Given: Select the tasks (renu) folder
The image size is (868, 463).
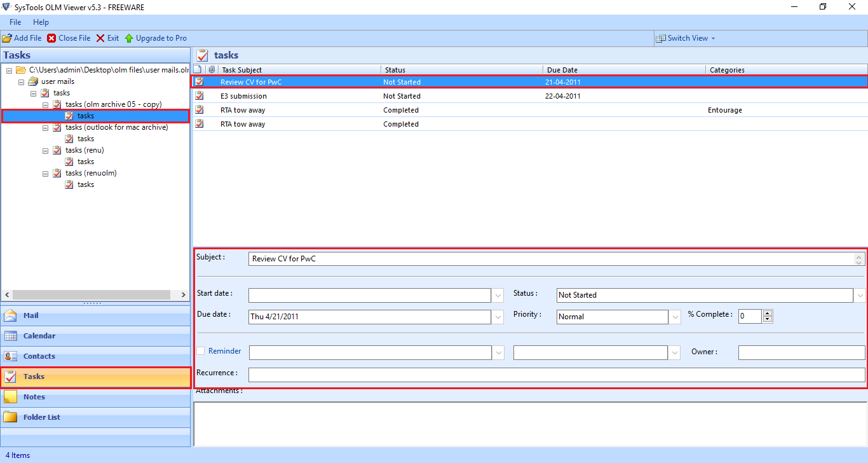Looking at the screenshot, I should pyautogui.click(x=85, y=150).
